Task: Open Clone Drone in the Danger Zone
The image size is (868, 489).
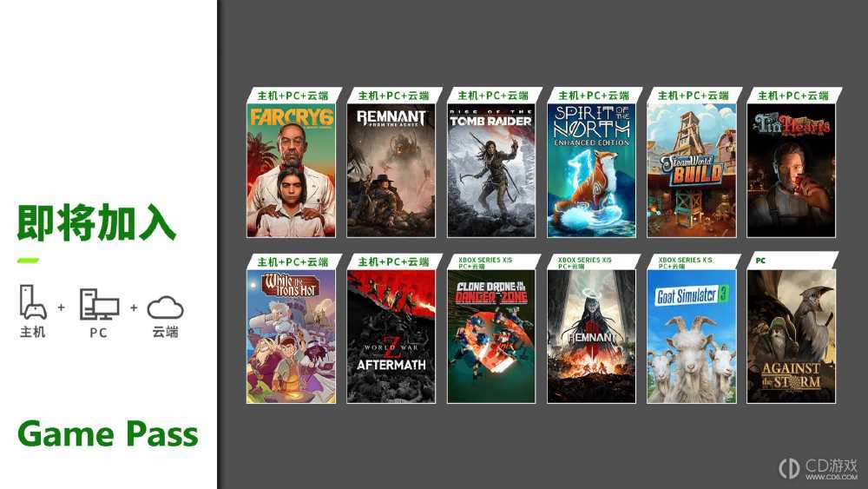Action: click(x=491, y=337)
